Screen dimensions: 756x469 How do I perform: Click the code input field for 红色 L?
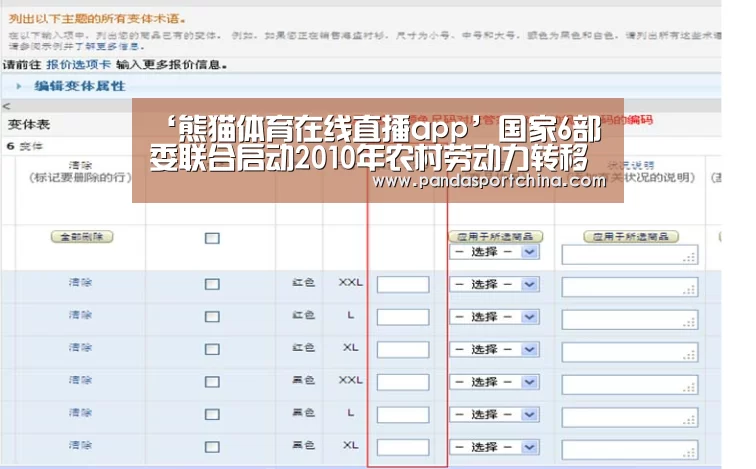(403, 317)
